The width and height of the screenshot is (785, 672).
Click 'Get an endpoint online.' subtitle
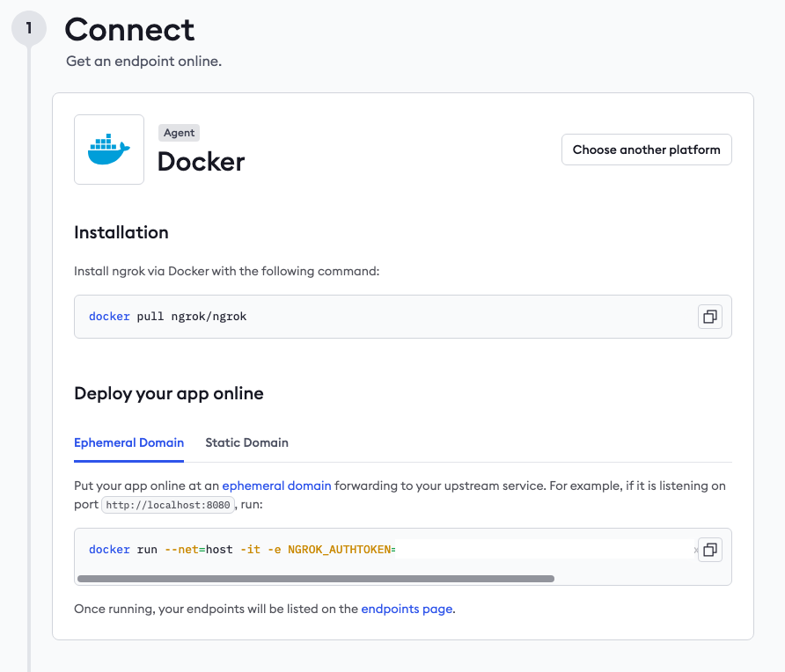[x=143, y=61]
